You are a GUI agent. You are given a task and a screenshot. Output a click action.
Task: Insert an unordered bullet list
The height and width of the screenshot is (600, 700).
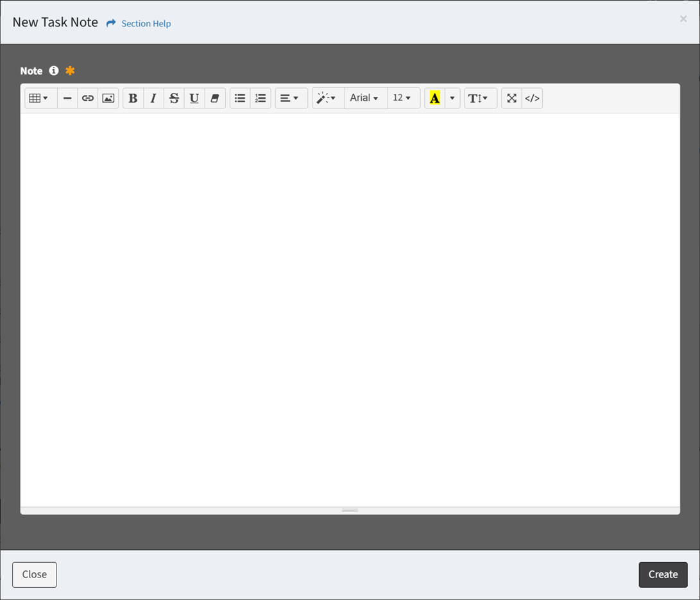[x=240, y=98]
